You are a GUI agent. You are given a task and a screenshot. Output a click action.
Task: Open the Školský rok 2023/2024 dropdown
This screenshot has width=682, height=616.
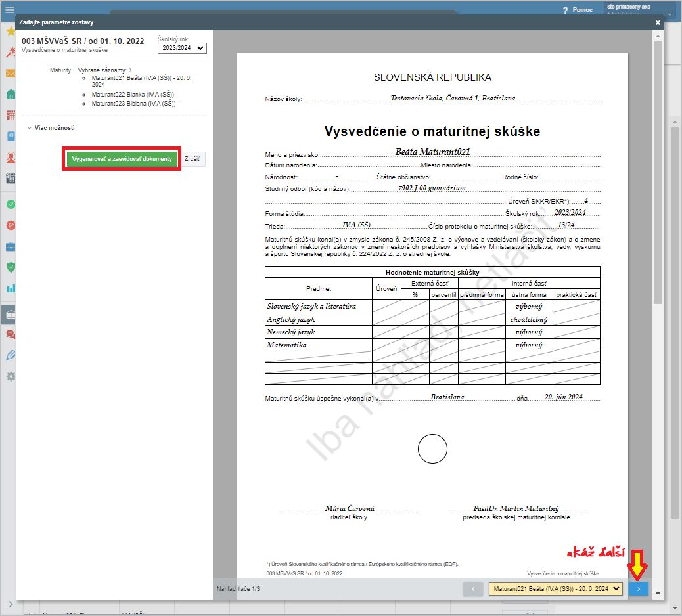(x=182, y=48)
